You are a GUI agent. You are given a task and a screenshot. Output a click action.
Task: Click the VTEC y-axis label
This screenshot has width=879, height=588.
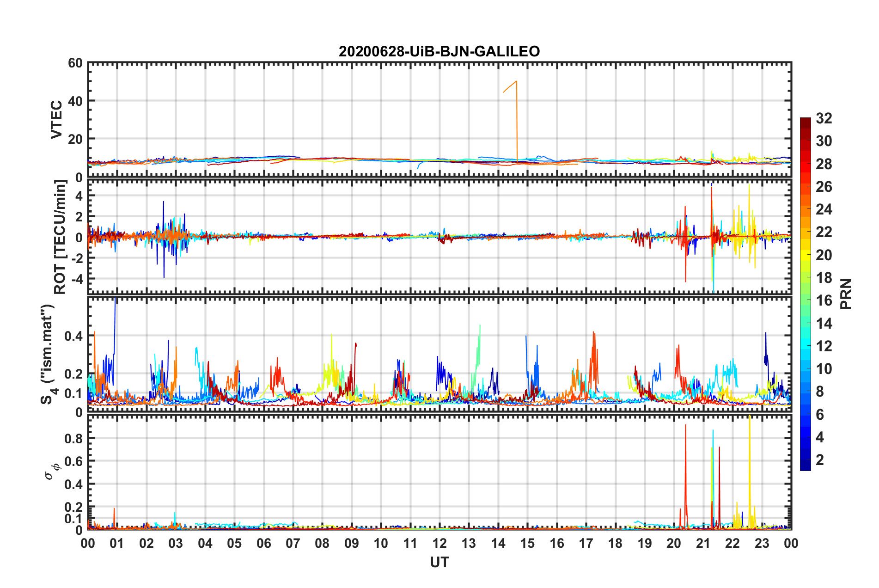pos(56,120)
